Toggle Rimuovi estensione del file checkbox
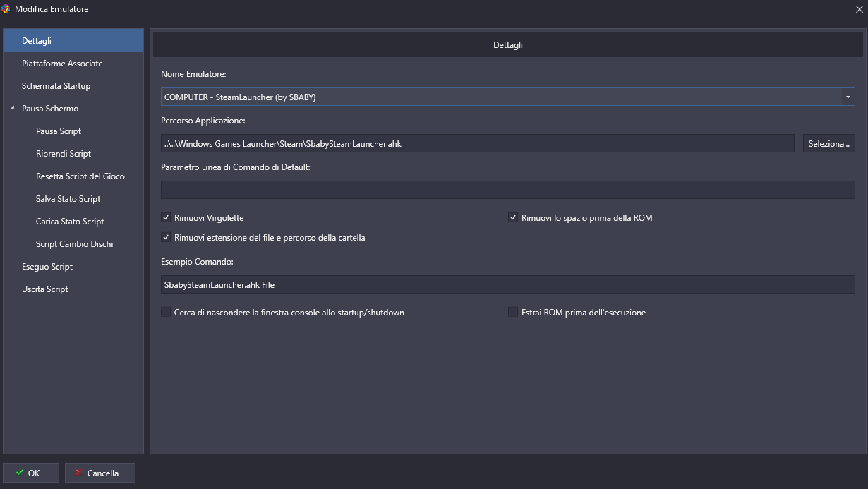Viewport: 868px width, 489px height. [166, 238]
